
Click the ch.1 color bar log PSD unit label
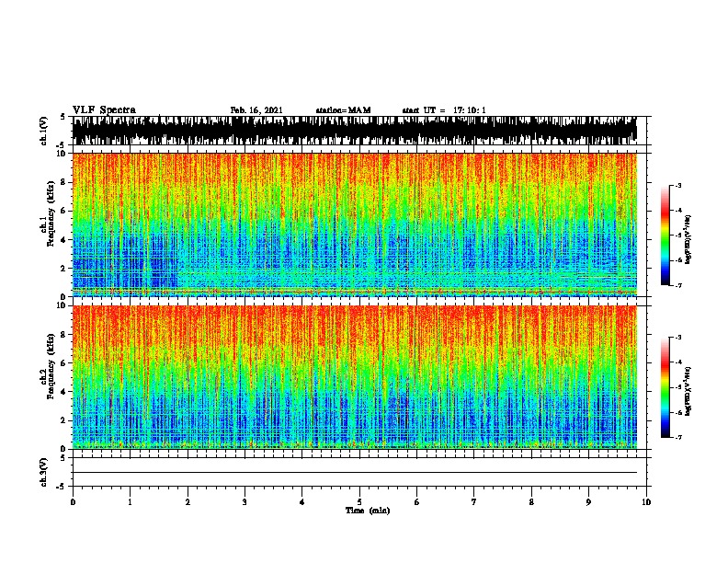[x=688, y=239]
